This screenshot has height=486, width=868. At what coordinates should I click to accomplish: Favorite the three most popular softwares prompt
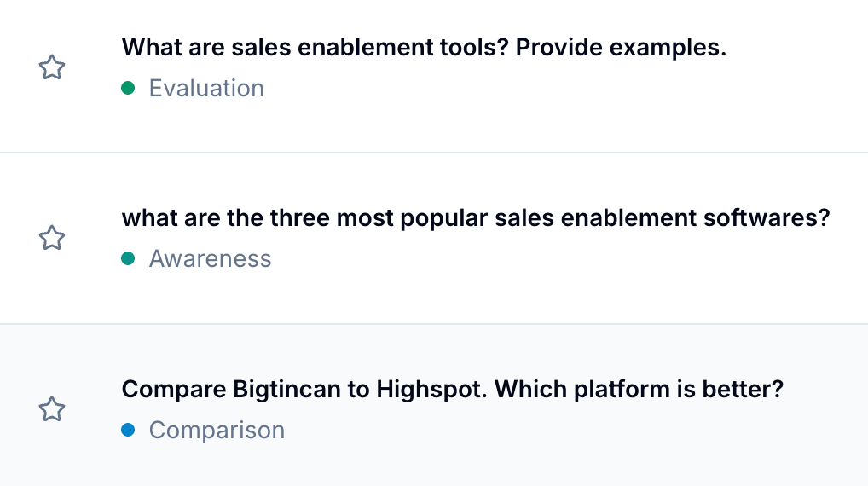point(52,238)
